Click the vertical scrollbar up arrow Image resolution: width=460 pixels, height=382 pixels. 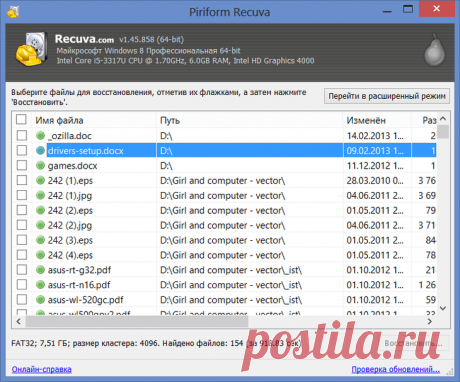[443, 119]
